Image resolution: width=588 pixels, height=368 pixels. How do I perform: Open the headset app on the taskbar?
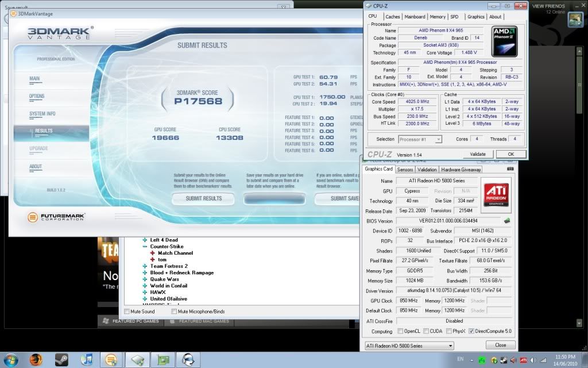[x=188, y=360]
